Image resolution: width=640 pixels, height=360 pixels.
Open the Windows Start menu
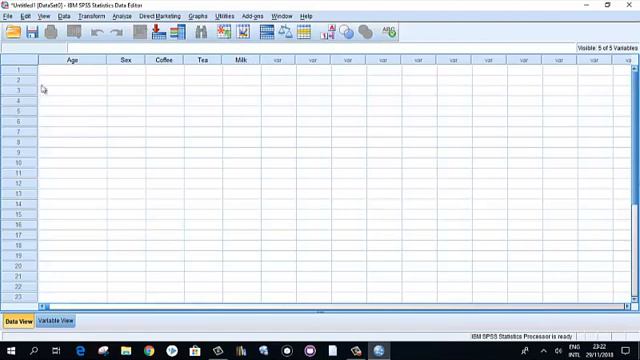coord(11,351)
